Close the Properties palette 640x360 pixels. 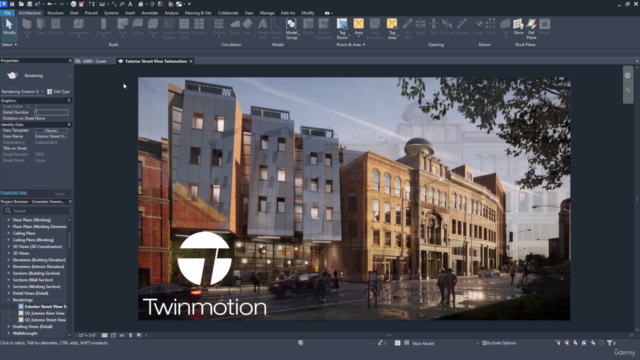pyautogui.click(x=70, y=60)
